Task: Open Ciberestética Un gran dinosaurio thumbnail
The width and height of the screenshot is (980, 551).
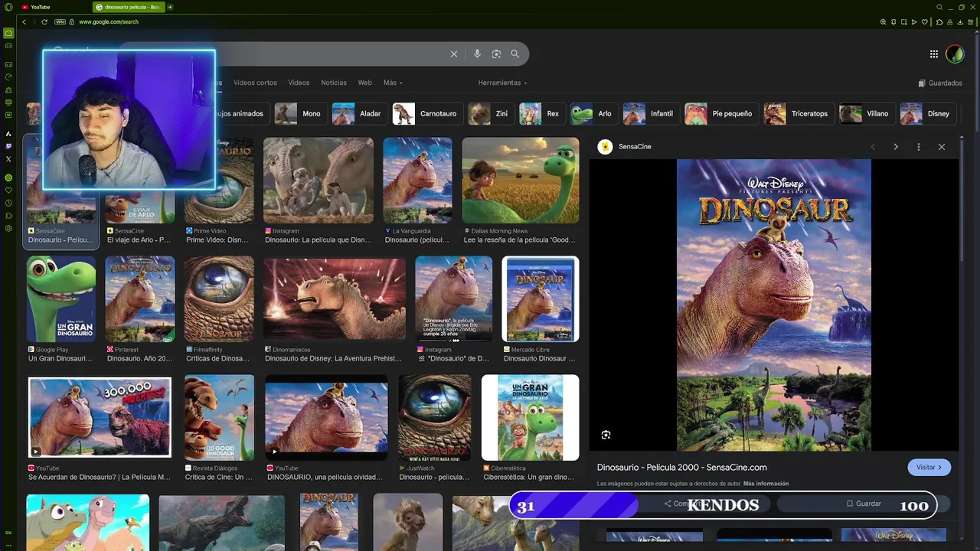Action: click(x=531, y=418)
